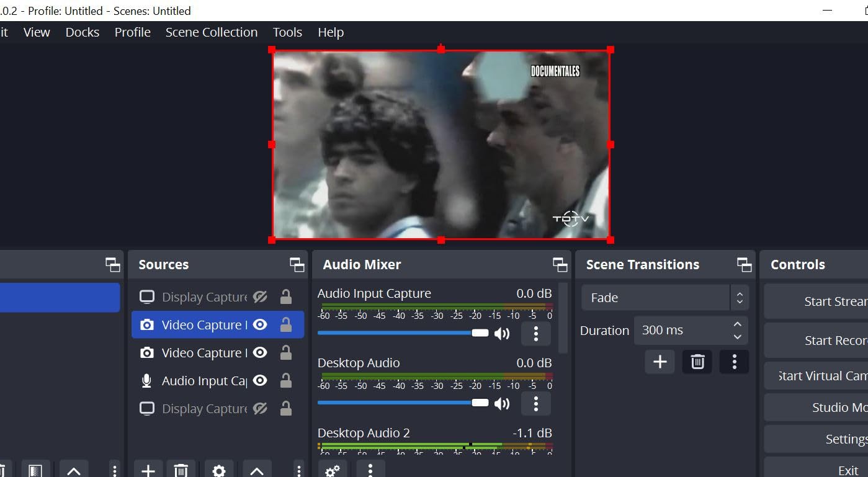Show the Display Capture source below Audio Input Capture
The width and height of the screenshot is (868, 477).
(x=260, y=409)
